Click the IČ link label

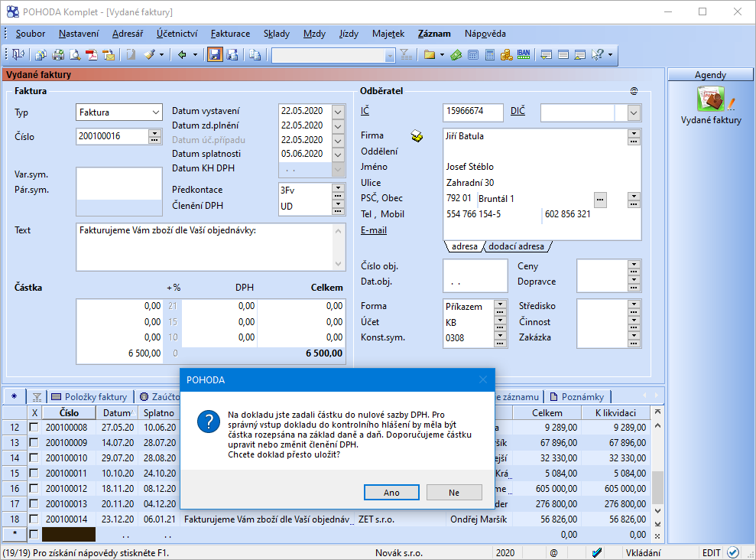(365, 111)
